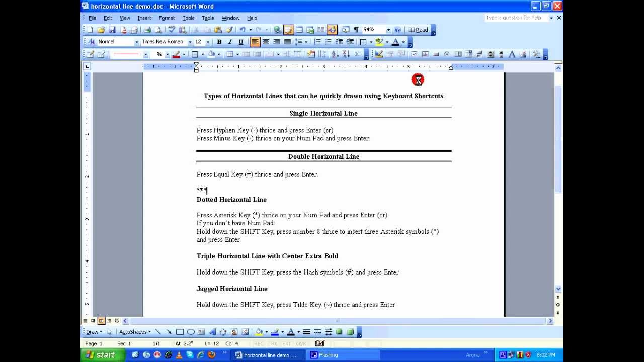Apply bulleted list formatting
This screenshot has width=644, height=362.
coord(328,42)
